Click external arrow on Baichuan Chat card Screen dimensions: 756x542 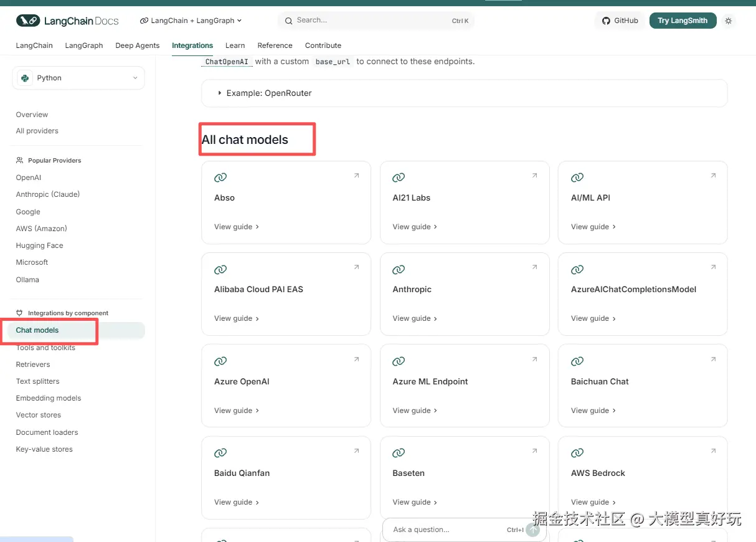pos(713,359)
